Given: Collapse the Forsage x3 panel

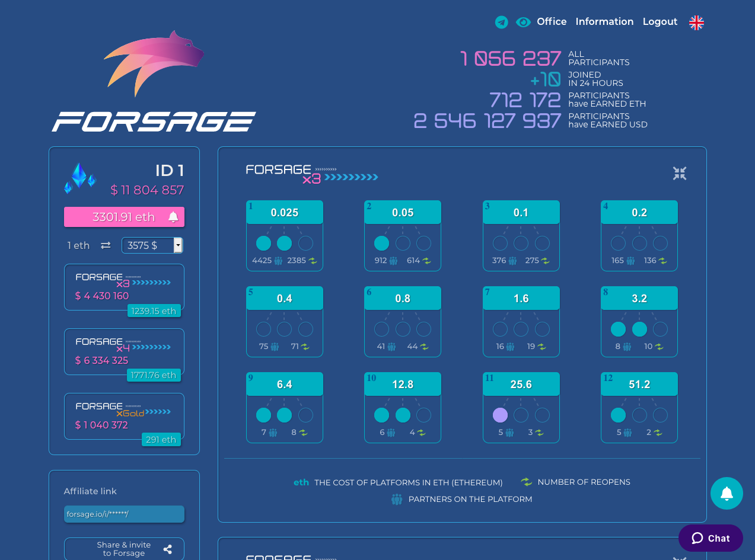Looking at the screenshot, I should 680,174.
